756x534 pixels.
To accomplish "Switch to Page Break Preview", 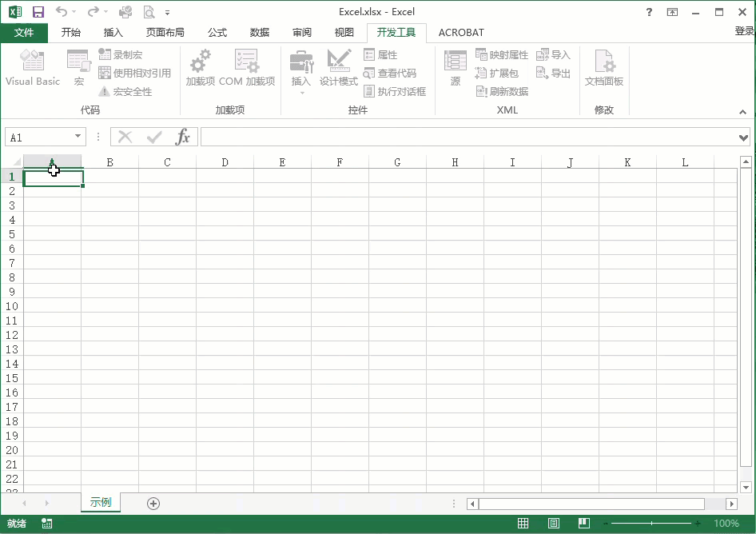I will (x=584, y=524).
